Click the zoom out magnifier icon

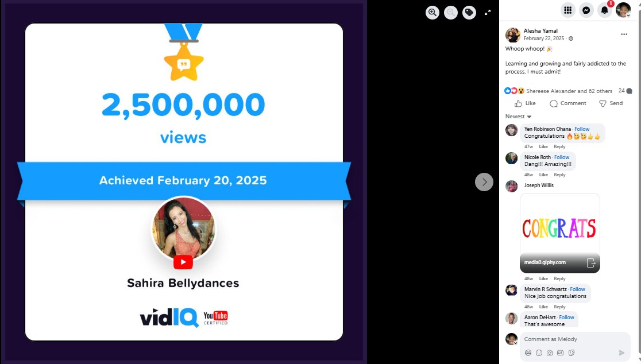[450, 12]
